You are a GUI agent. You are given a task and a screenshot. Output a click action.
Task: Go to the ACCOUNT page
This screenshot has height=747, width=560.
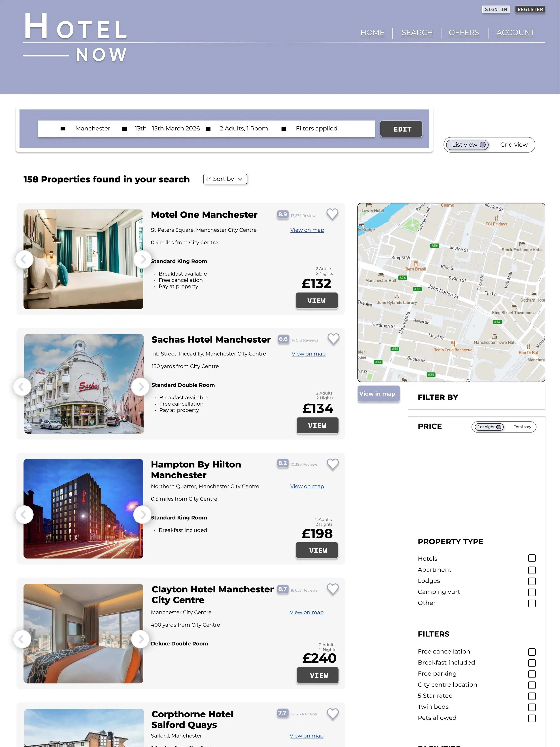[x=515, y=33]
